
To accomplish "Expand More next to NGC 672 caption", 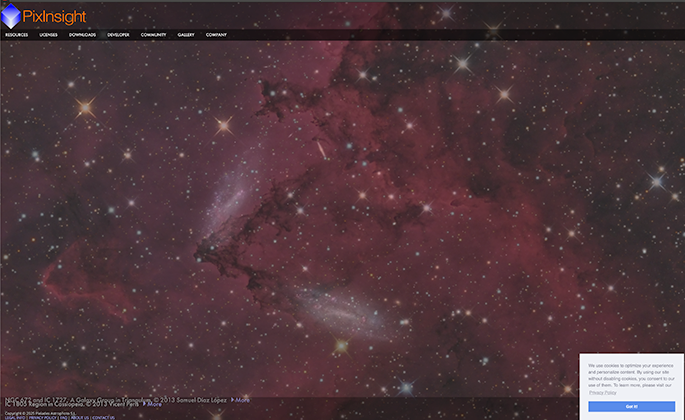I will [x=241, y=399].
